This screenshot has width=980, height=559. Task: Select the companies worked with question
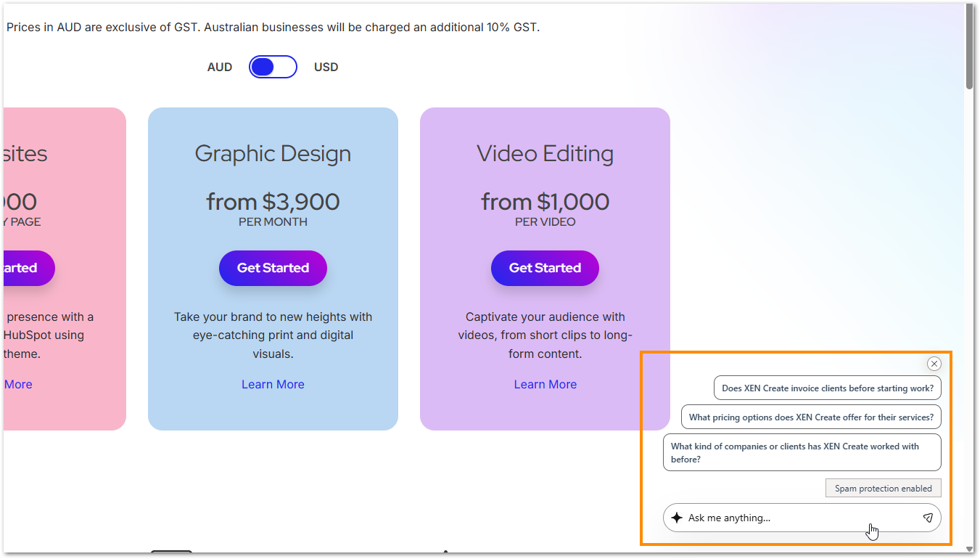coord(802,452)
